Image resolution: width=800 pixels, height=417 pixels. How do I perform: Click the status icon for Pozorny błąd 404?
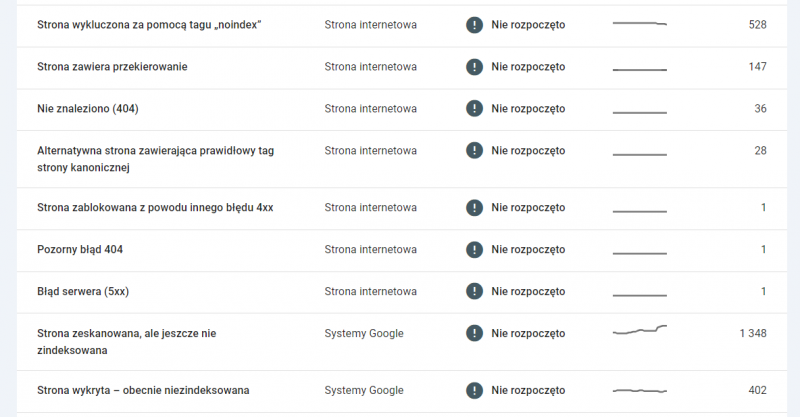pos(474,250)
